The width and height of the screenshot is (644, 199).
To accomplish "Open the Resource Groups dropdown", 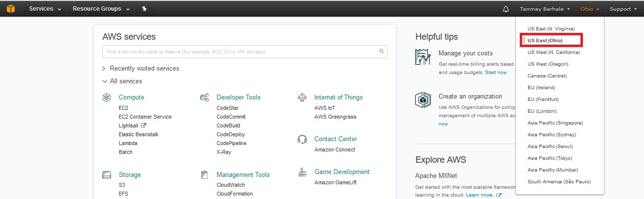I will click(101, 9).
